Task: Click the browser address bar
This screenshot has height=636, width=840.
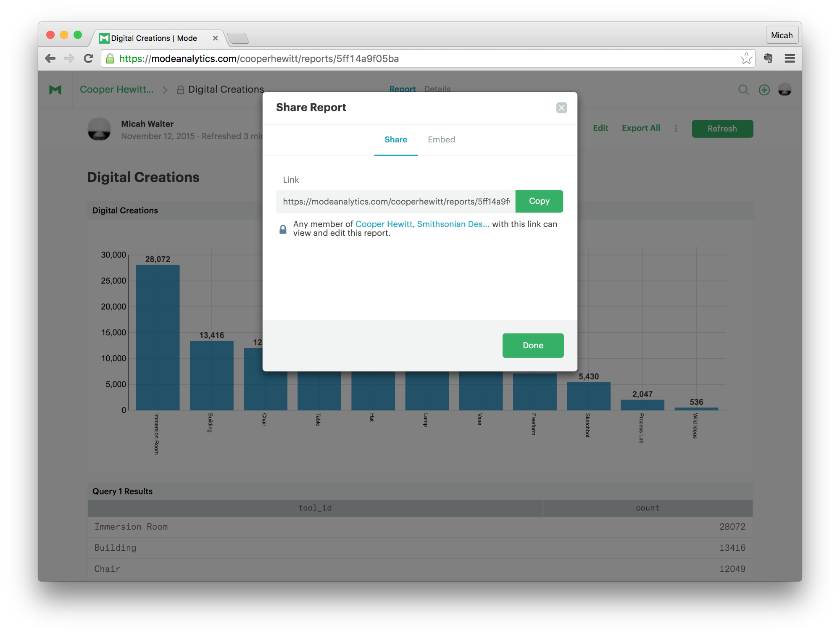Action: (428, 58)
